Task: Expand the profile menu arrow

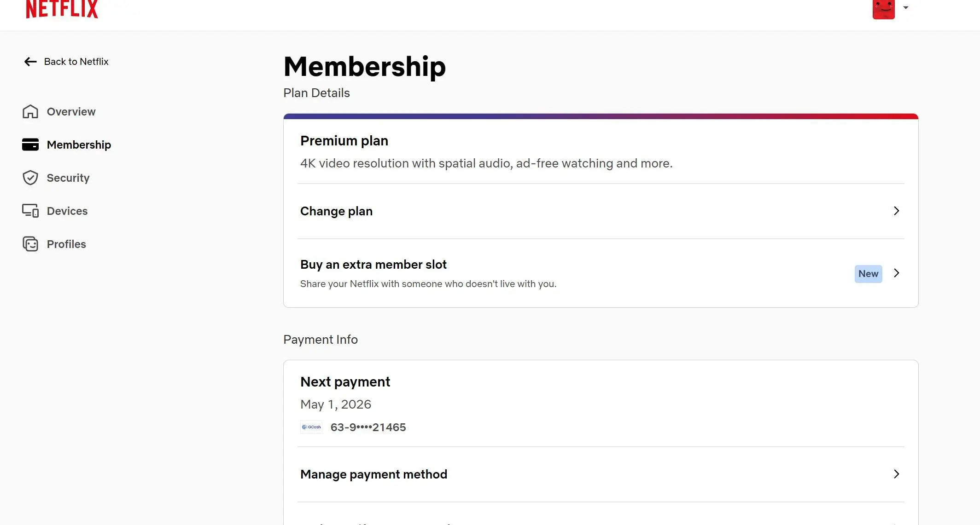Action: tap(905, 7)
